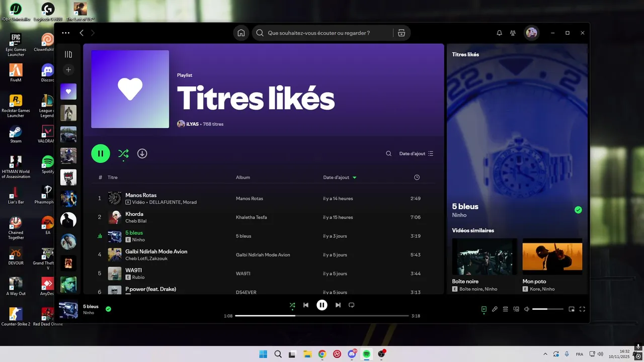644x362 pixels.
Task: Click now playing album art in bottom bar
Action: [68, 309]
